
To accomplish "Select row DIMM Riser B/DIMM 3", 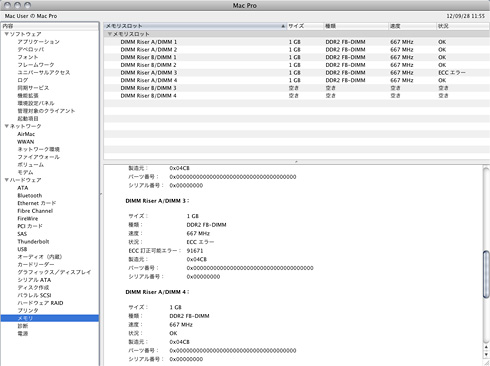I will (297, 88).
